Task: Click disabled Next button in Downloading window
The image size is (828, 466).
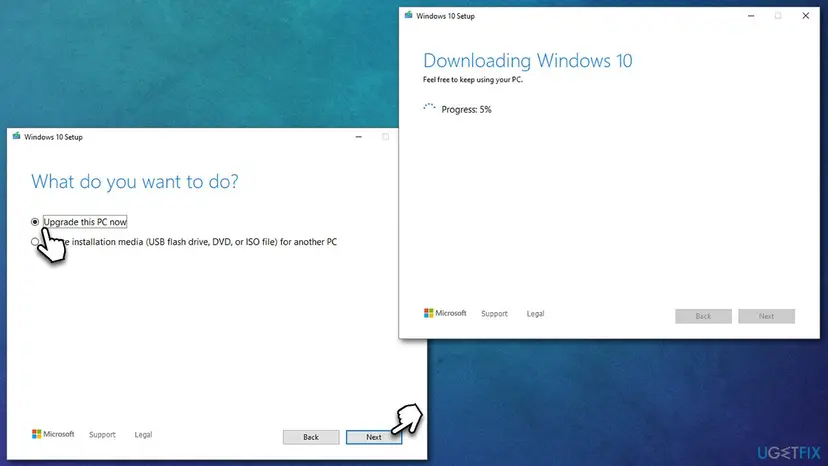Action: pos(766,316)
